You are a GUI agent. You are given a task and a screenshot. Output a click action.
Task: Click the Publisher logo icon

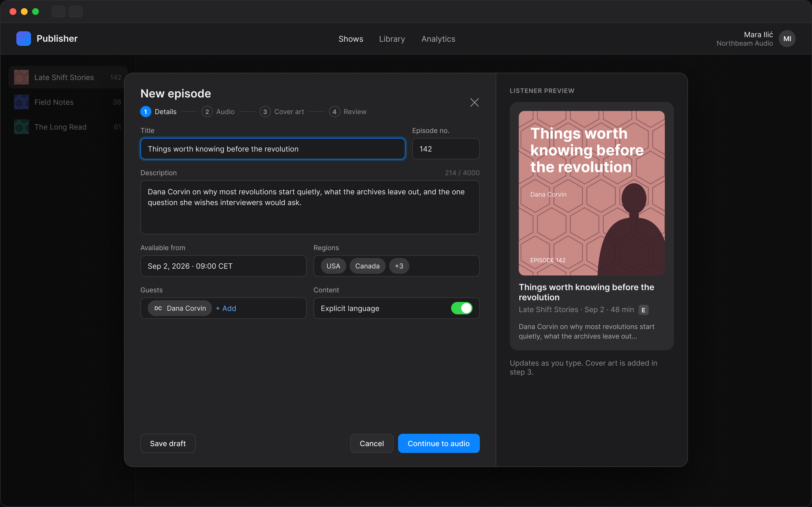pyautogui.click(x=23, y=39)
